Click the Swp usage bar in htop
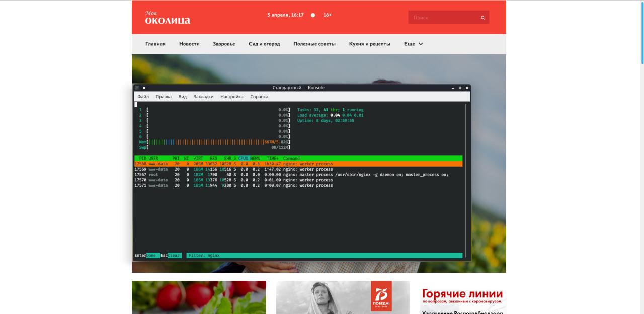The width and height of the screenshot is (644, 314). [x=215, y=147]
